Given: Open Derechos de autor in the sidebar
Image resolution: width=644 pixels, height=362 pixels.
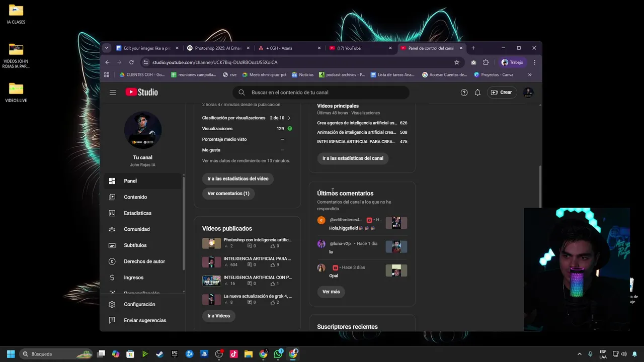Looking at the screenshot, I should pos(143,261).
